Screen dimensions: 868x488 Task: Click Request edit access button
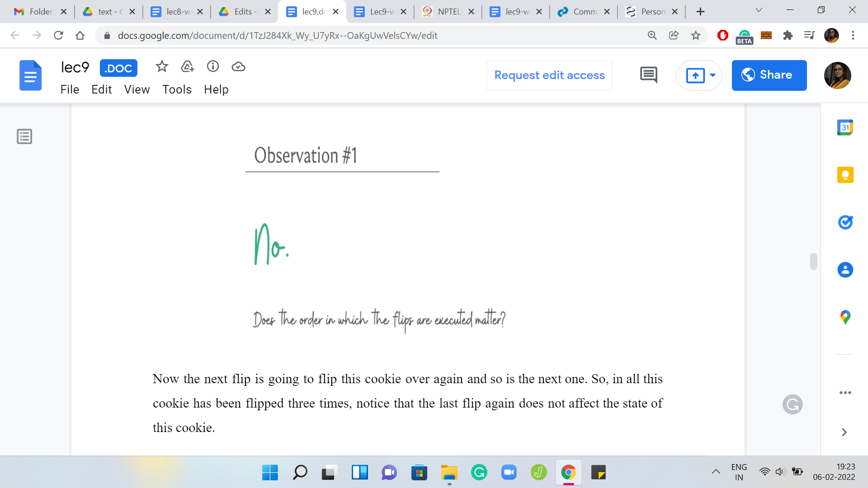pos(549,75)
